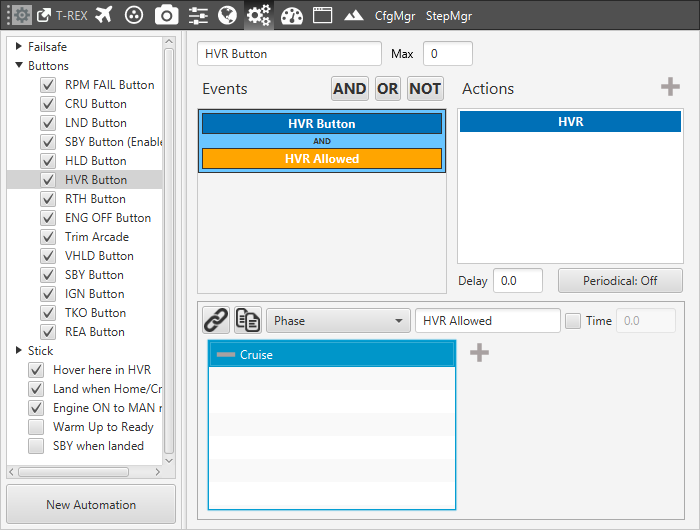The height and width of the screenshot is (530, 700).
Task: Open the circular connections icon
Action: [134, 15]
